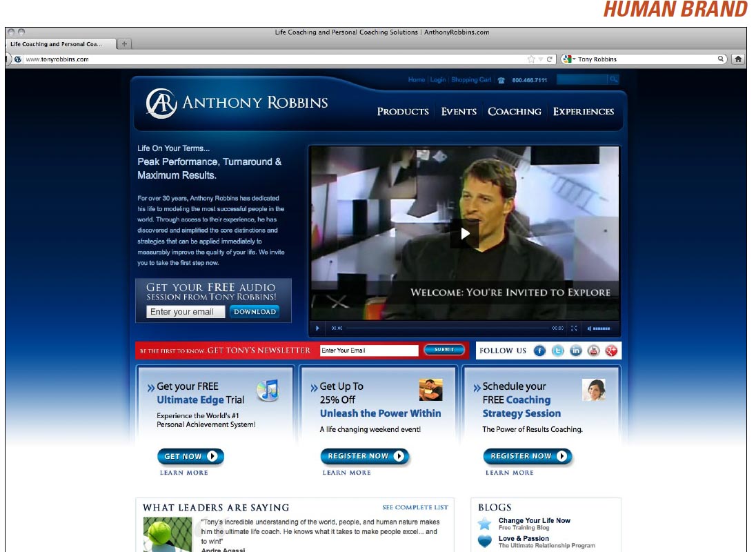
Task: Click the Home link in top bar
Action: click(417, 79)
